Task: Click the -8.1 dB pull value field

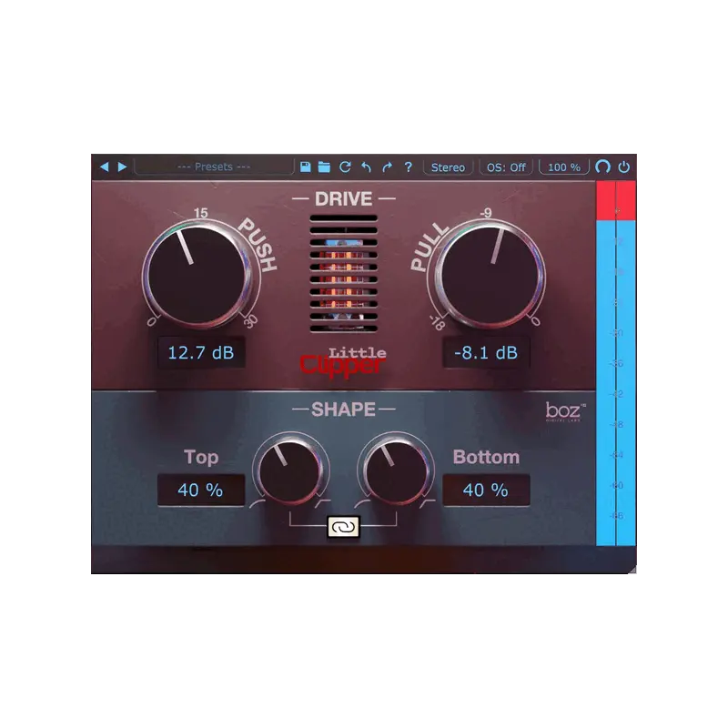Action: click(486, 353)
